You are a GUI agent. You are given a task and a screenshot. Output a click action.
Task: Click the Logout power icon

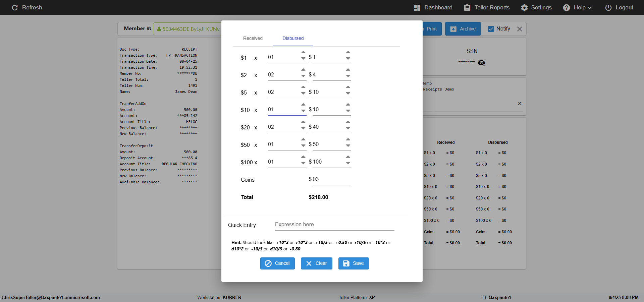tap(608, 7)
